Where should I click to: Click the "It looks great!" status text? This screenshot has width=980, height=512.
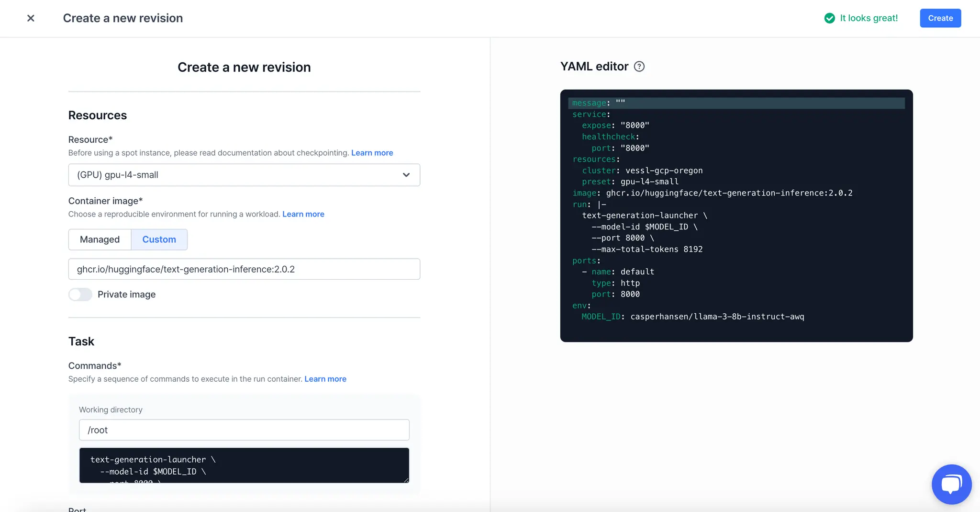pyautogui.click(x=869, y=18)
